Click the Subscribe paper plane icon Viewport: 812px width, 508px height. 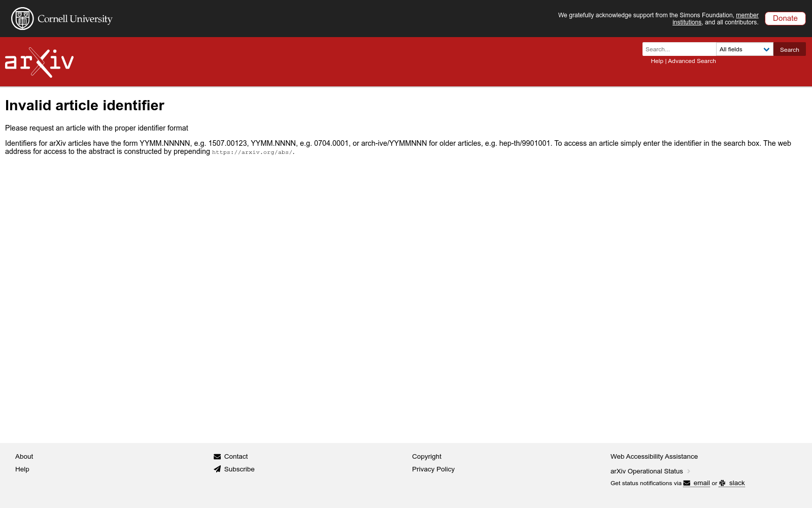pos(217,469)
